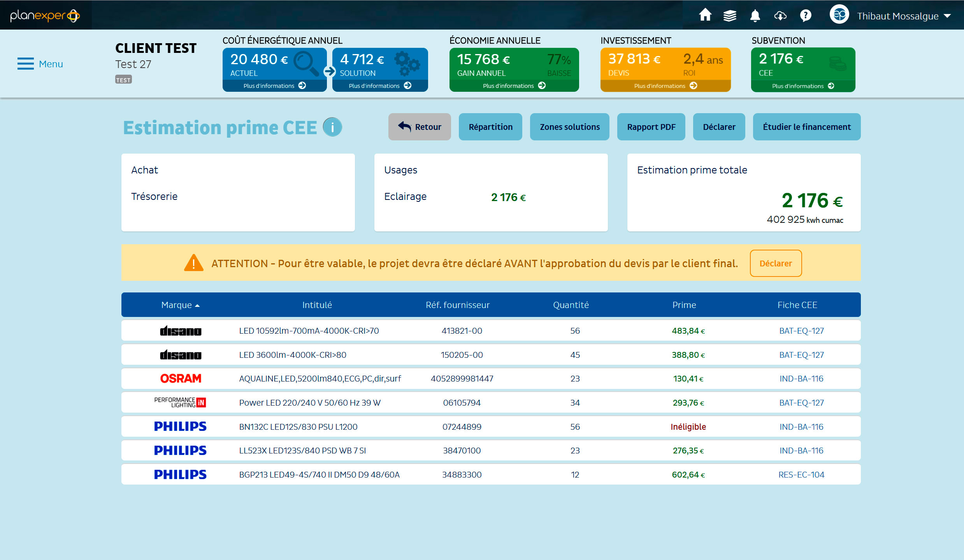This screenshot has width=964, height=560.
Task: Click the home icon in header
Action: 705,16
